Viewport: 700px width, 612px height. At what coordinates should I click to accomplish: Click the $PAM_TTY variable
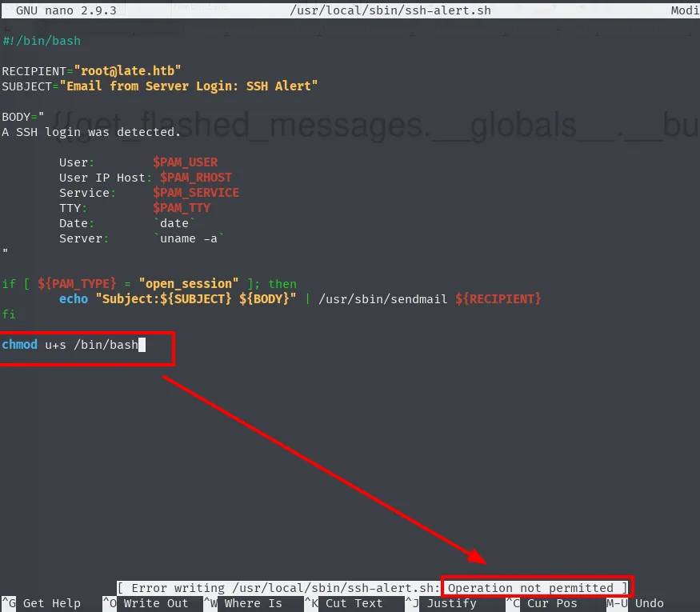point(182,207)
